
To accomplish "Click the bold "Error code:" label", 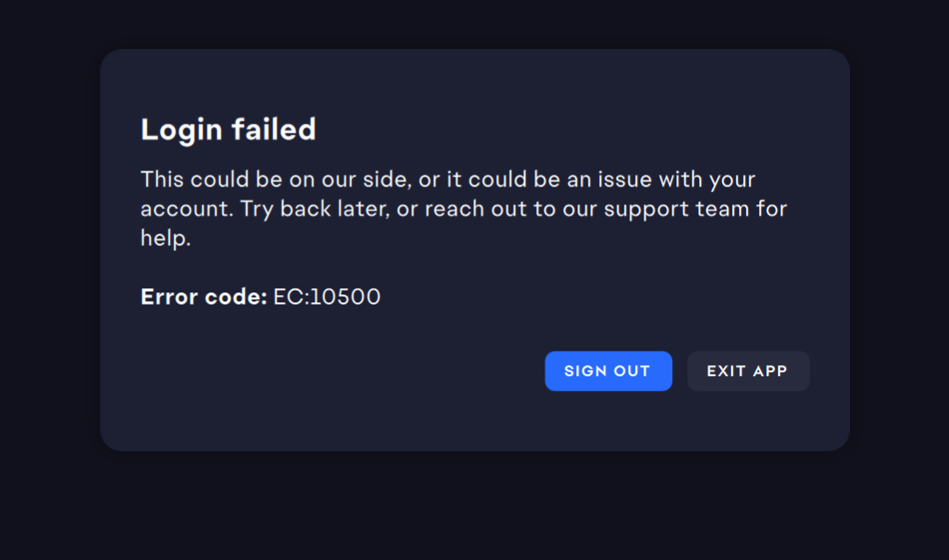I will point(204,296).
